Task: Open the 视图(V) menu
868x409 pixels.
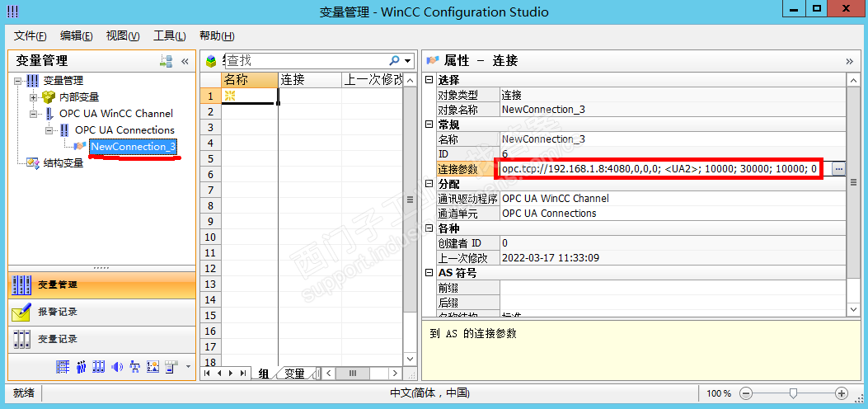Action: click(123, 36)
